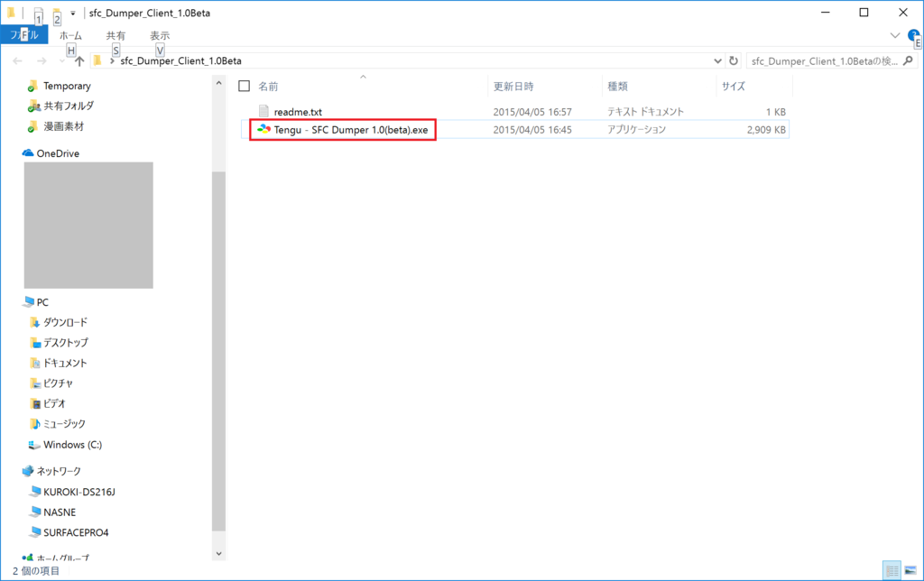This screenshot has width=924, height=581.
Task: Click the date 2015/04/05 16:57
Action: pyautogui.click(x=532, y=112)
